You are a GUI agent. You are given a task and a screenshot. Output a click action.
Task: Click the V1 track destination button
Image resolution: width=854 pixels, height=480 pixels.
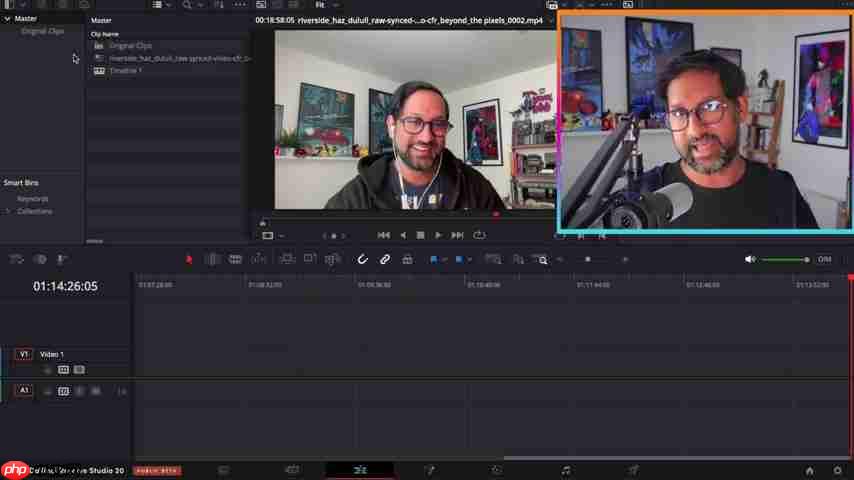pos(23,354)
